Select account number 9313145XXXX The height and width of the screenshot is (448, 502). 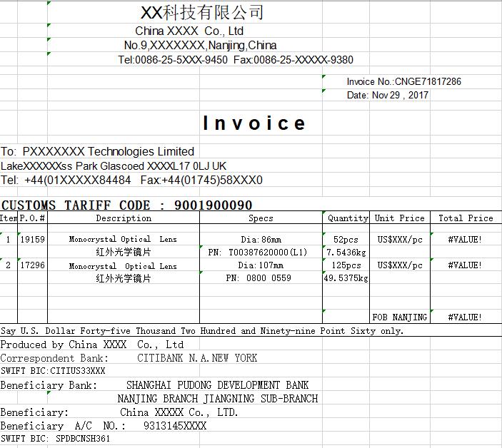tap(175, 426)
